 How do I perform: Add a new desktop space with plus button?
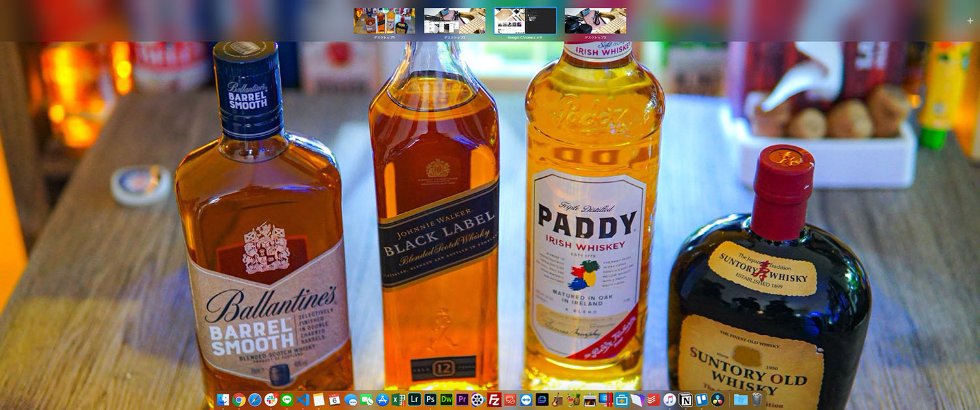point(970,21)
